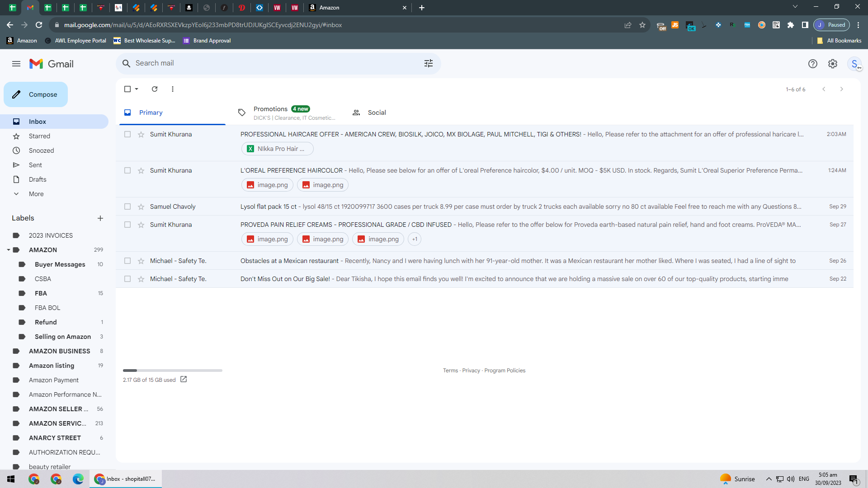Select the Obstacles at a Mexican restaurant checkbox
Screen dimensions: 868x488
(127, 261)
